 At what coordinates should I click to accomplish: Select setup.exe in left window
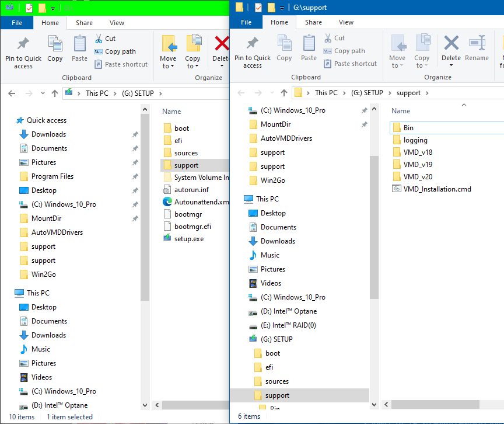(x=188, y=239)
